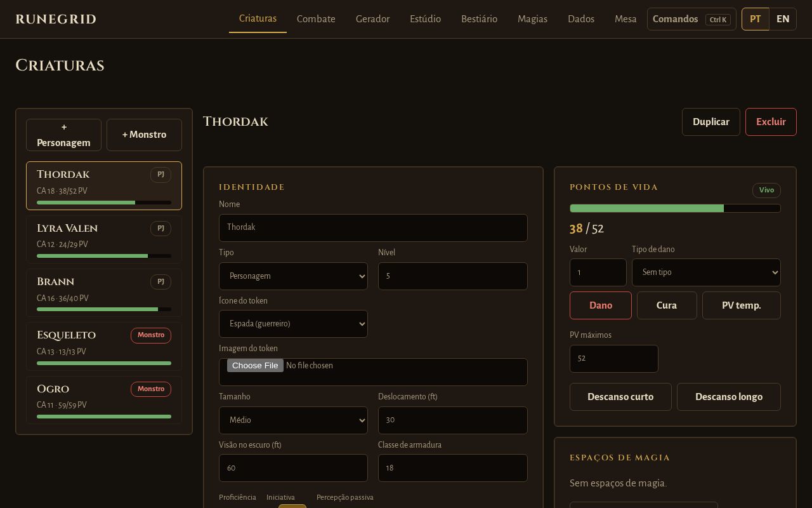Duplicate the Thordak creature
The height and width of the screenshot is (508, 812).
point(710,122)
